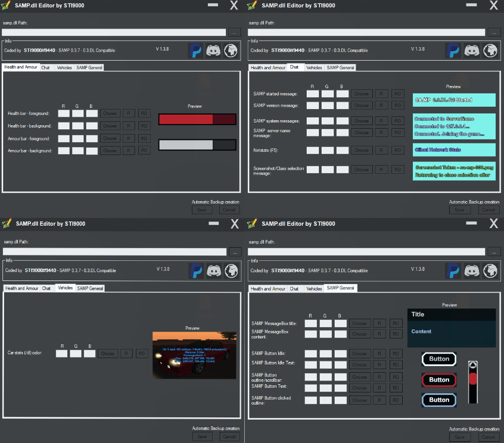Click G field for SAMP Button Idle

pyautogui.click(x=326, y=354)
